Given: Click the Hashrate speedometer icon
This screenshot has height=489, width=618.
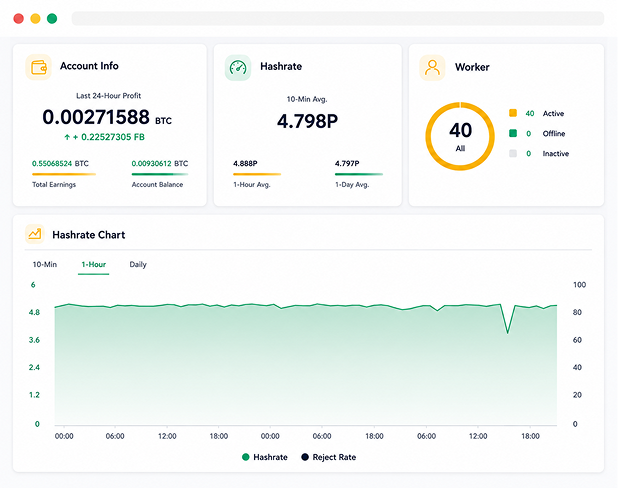Looking at the screenshot, I should coord(238,67).
